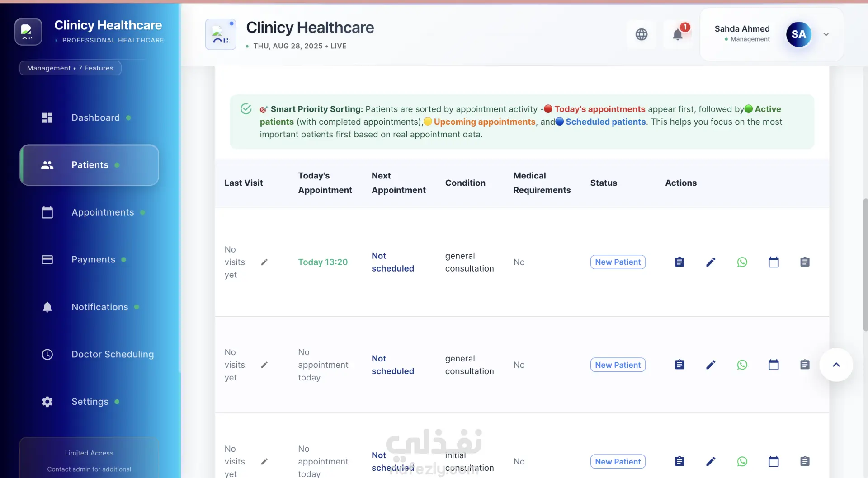
Task: Click the Clinicy Healthcare header title
Action: pyautogui.click(x=310, y=28)
